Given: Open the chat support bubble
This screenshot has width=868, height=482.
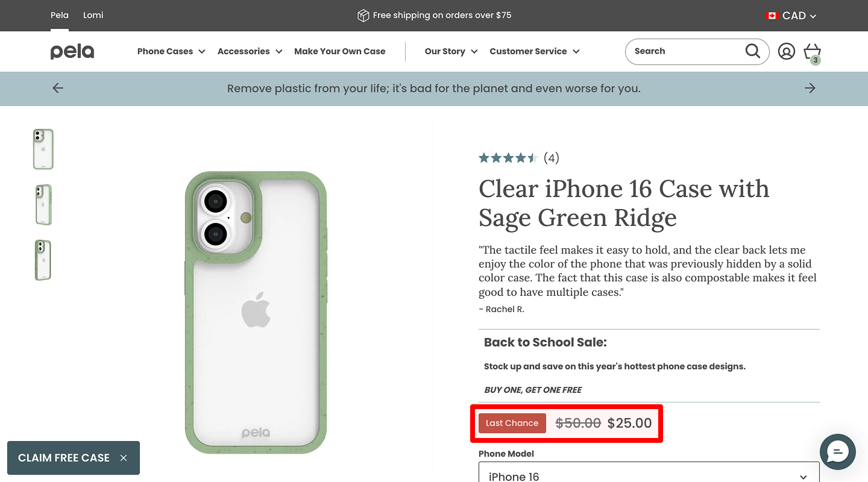Looking at the screenshot, I should (837, 452).
